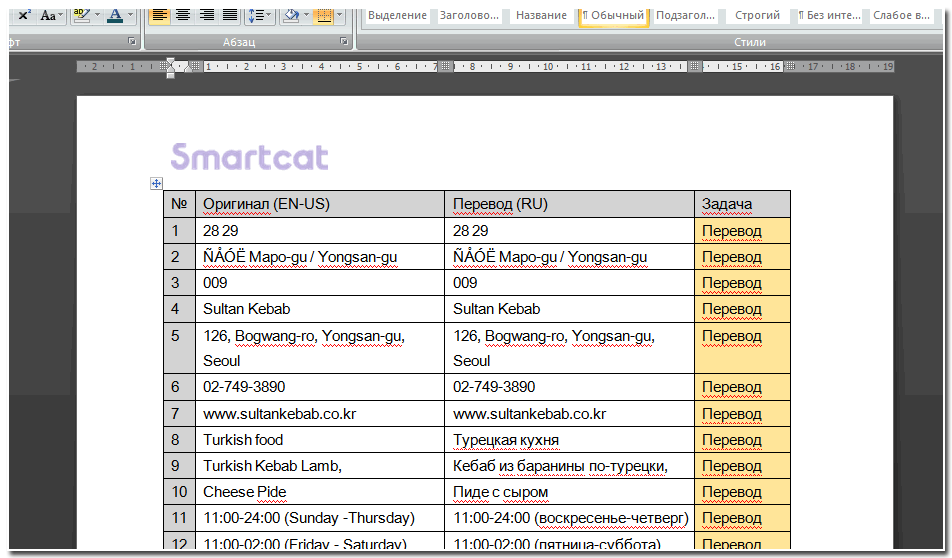Align text to the left
952x558 pixels.
point(159,15)
